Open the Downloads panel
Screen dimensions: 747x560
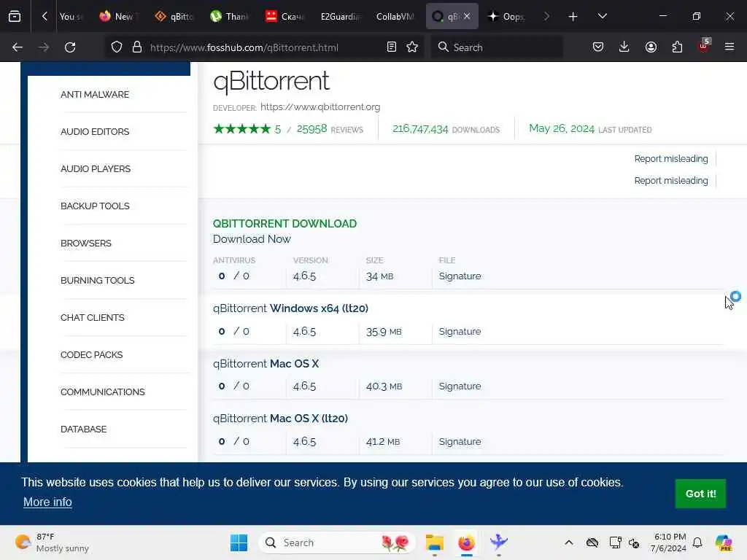[x=624, y=47]
